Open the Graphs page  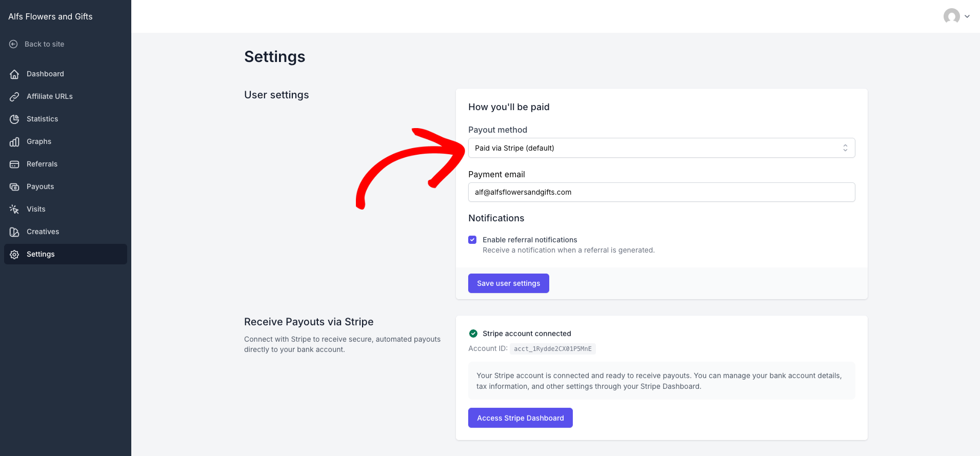tap(66, 141)
